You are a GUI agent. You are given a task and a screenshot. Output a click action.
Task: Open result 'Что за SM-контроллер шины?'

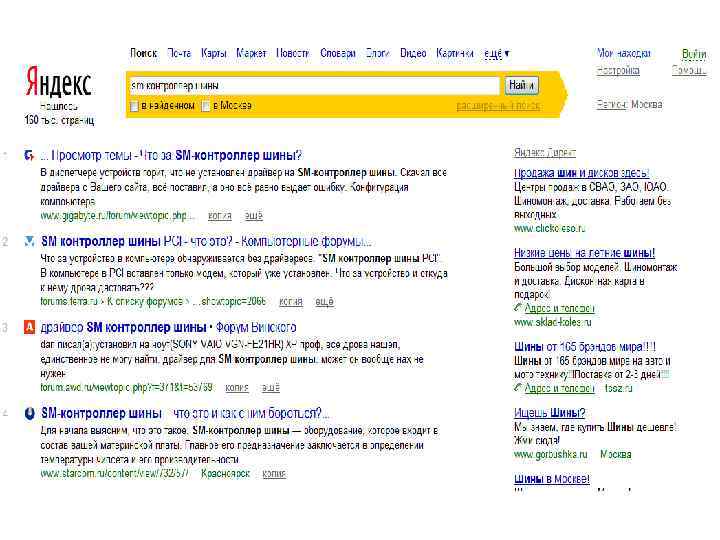[171, 156]
